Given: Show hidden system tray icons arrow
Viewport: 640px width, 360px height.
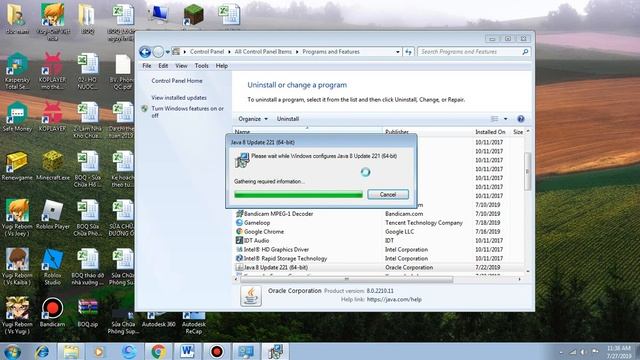Looking at the screenshot, I should (x=561, y=352).
